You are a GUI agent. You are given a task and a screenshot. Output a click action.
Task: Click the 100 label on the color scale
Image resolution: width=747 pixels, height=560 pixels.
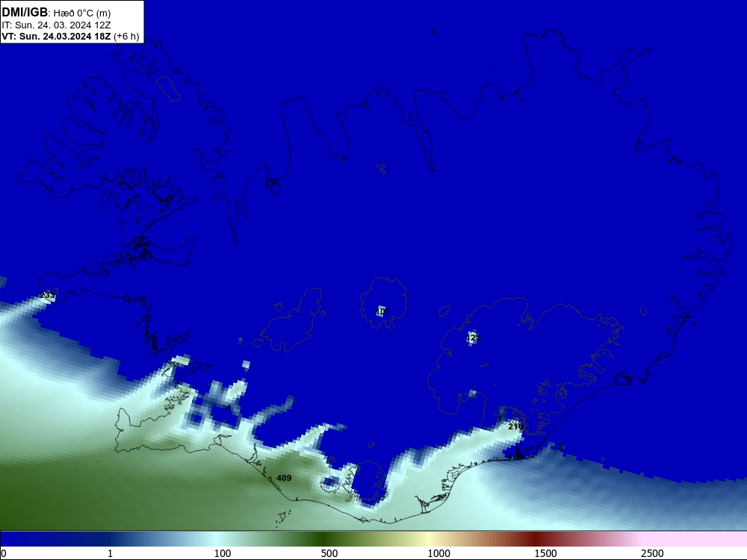point(223,553)
